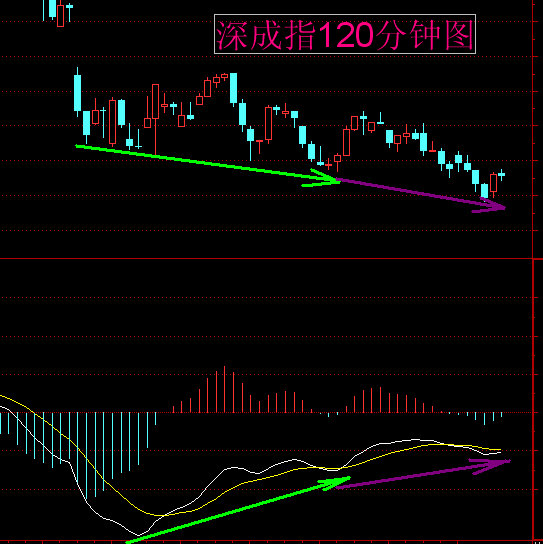This screenshot has height=544, width=543.
Task: Click the 深成指120分钟图 title label
Action: pos(345,34)
